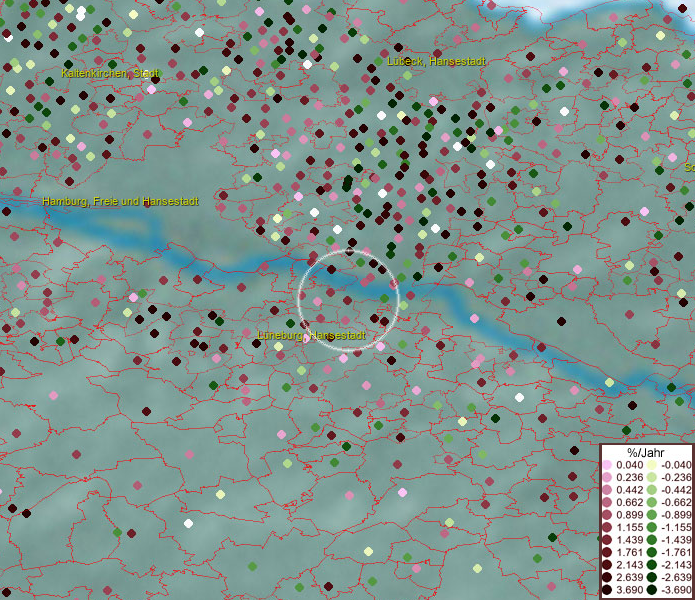Pick the 3.690 legend color swatch

[607, 590]
